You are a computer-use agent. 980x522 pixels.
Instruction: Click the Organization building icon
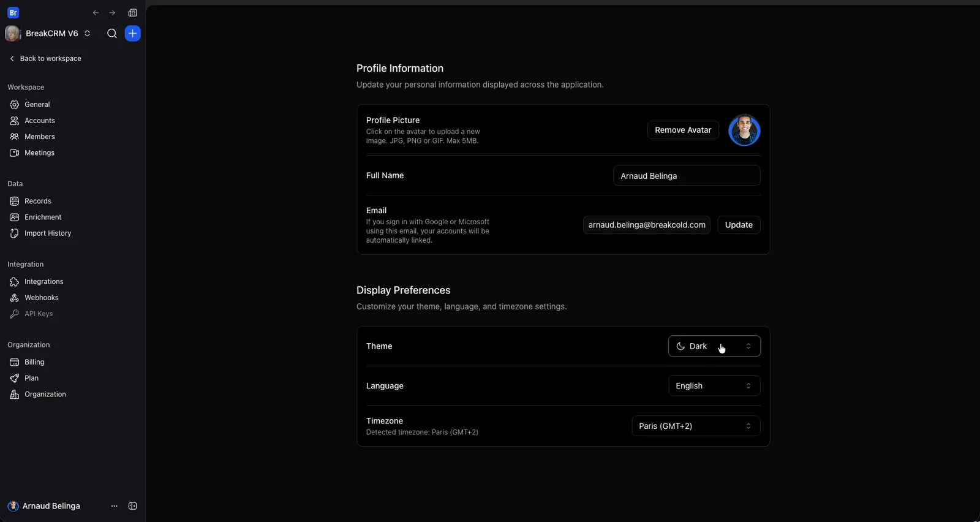pos(14,395)
